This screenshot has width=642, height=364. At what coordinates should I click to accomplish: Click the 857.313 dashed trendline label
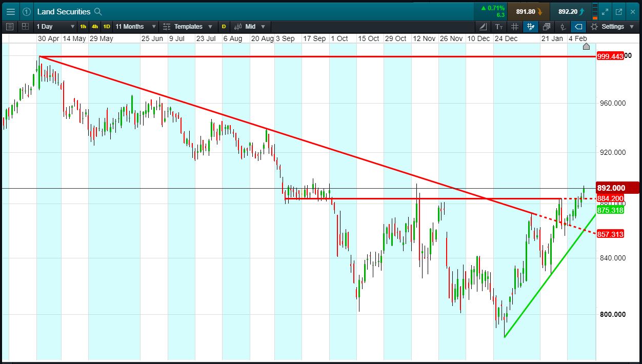click(x=610, y=234)
